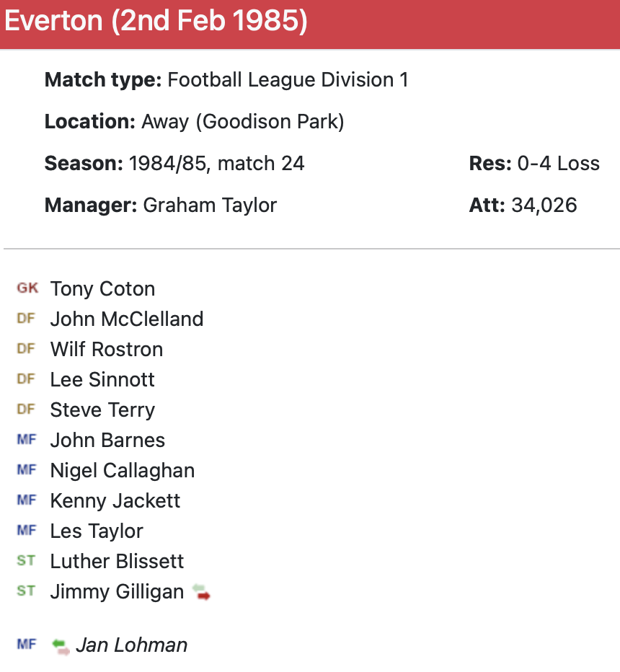Select Lee Sinnott in the lineup
Screen dimensions: 620x672
tap(102, 379)
